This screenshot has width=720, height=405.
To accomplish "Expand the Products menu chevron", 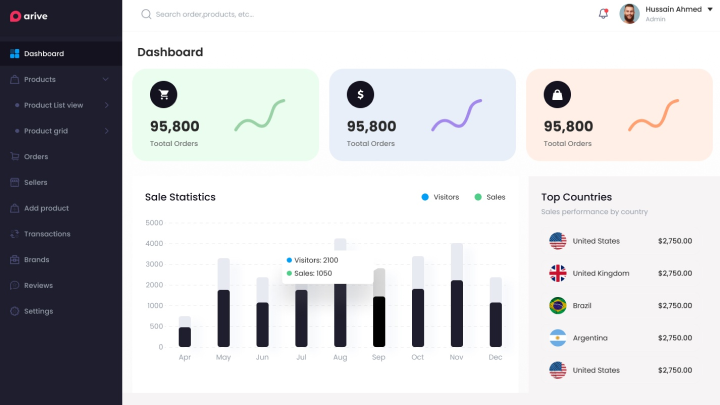I will point(105,79).
